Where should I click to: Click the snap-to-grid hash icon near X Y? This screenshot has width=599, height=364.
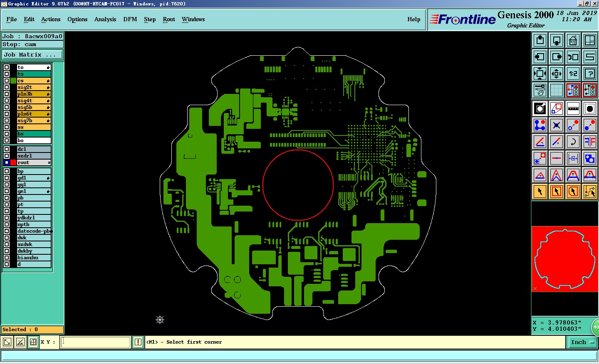point(33,342)
